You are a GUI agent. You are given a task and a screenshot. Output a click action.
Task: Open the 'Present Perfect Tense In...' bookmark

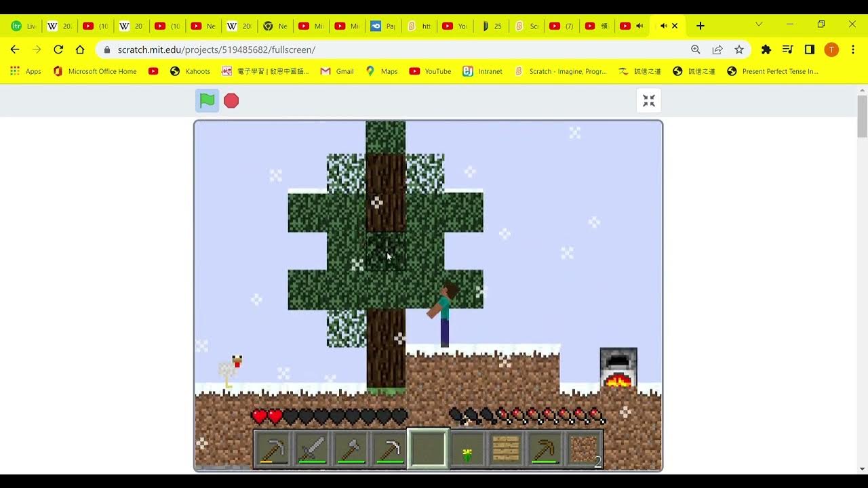[x=773, y=71]
